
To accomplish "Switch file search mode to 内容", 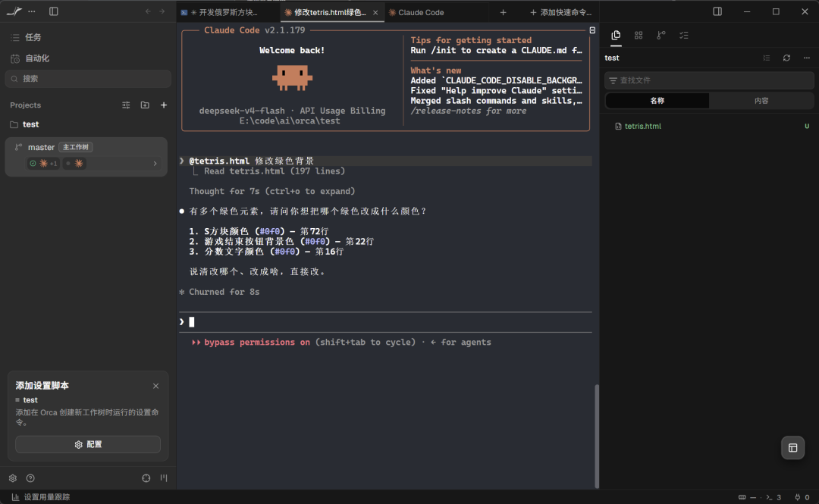I will tap(761, 101).
